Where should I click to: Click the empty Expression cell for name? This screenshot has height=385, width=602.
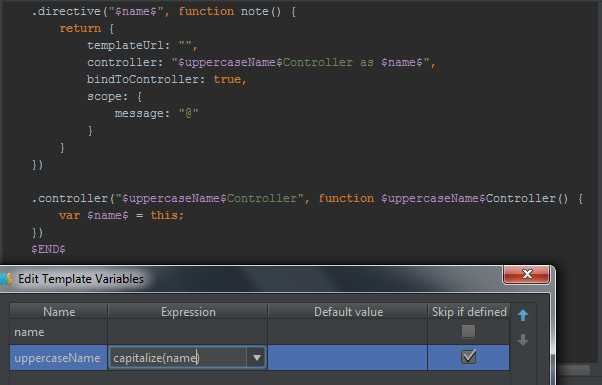tap(188, 332)
